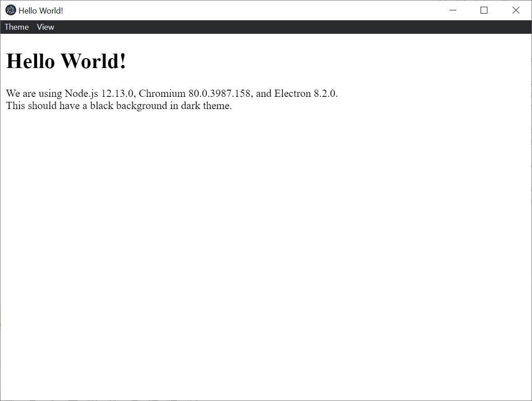Minimize the Hello World! window
The height and width of the screenshot is (401, 532).
click(453, 10)
